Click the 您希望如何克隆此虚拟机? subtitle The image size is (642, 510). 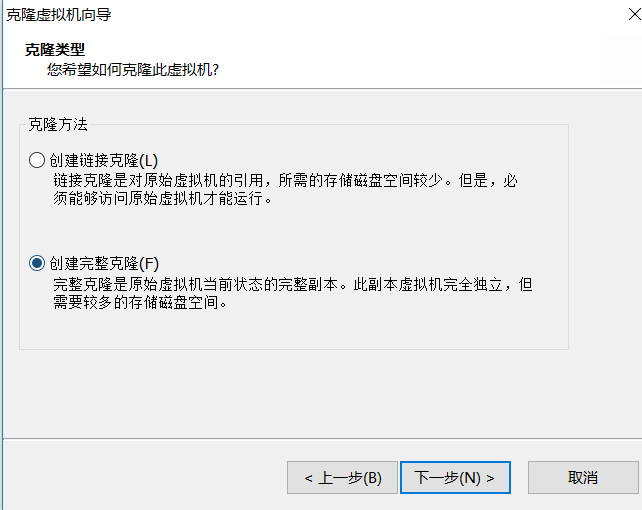tap(133, 70)
